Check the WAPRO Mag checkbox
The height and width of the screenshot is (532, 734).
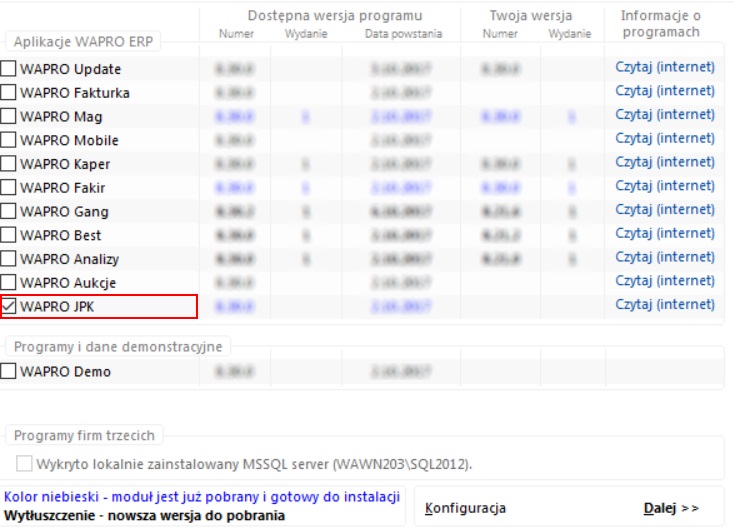click(x=8, y=116)
